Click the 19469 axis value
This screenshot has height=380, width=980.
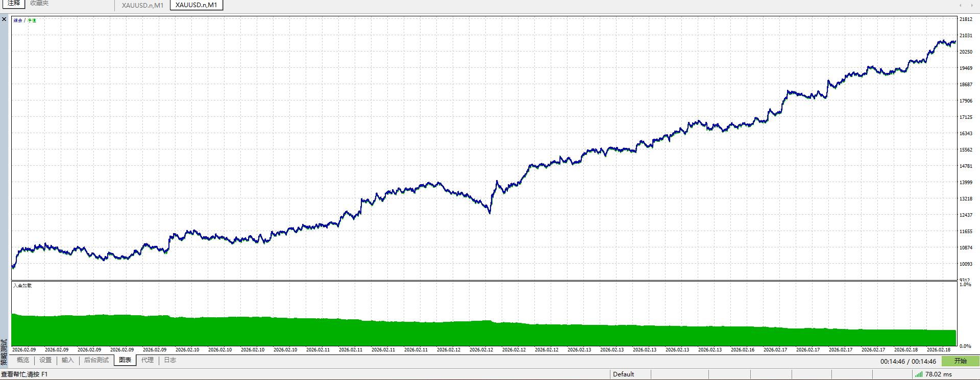click(966, 68)
